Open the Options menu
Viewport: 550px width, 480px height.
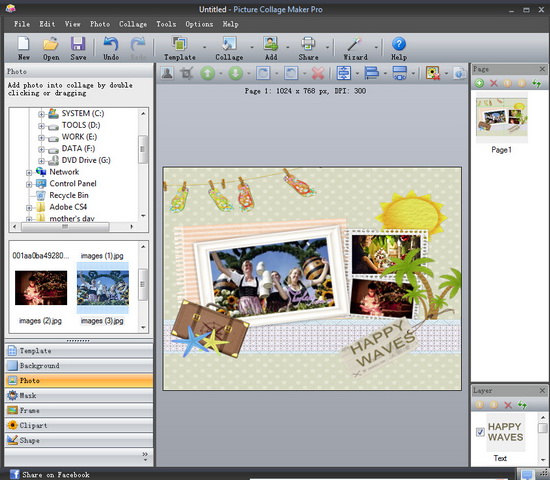(199, 24)
